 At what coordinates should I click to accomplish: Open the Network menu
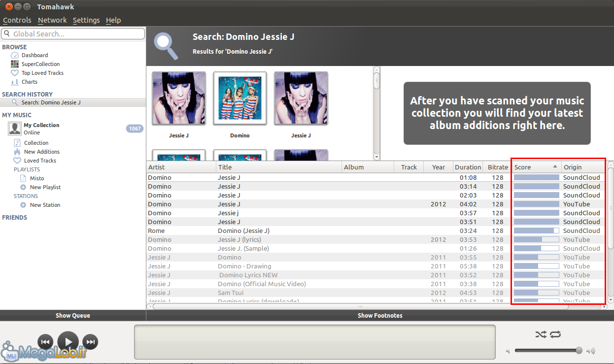[x=52, y=20]
